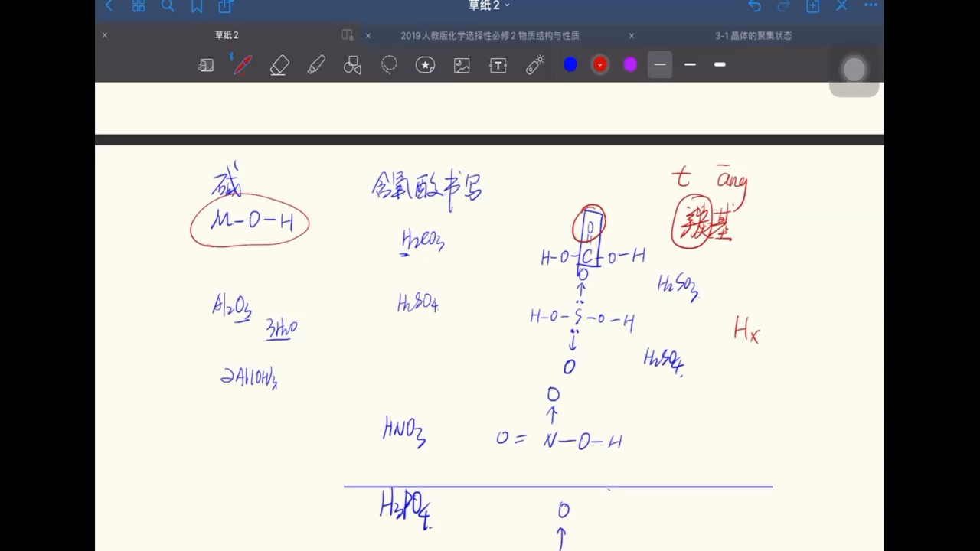Activate the Laser pointer tool
The image size is (980, 551).
point(534,64)
